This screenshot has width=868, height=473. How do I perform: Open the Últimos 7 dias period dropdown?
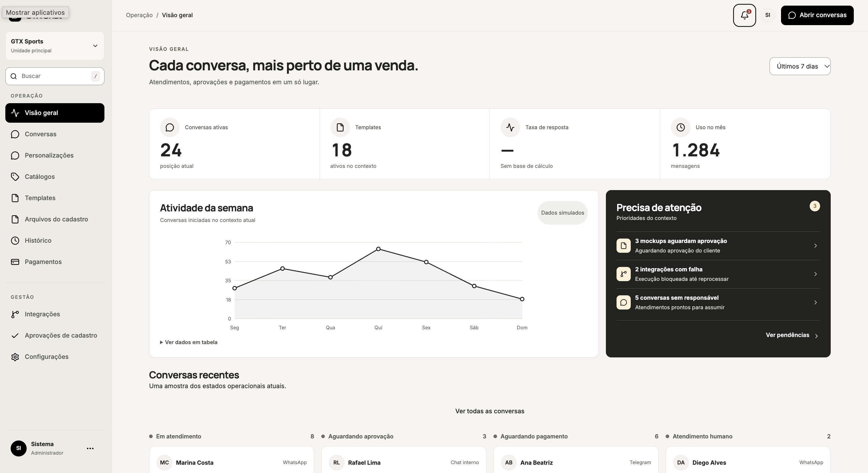click(800, 66)
